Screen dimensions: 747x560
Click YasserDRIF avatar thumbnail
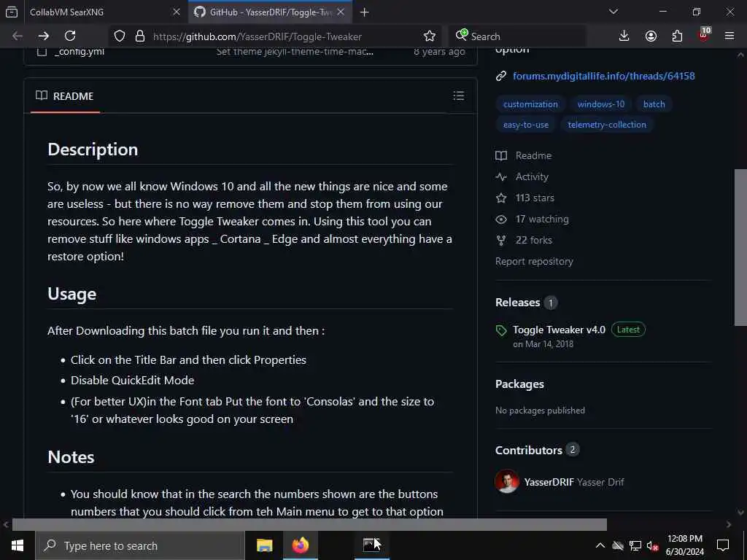tap(507, 481)
